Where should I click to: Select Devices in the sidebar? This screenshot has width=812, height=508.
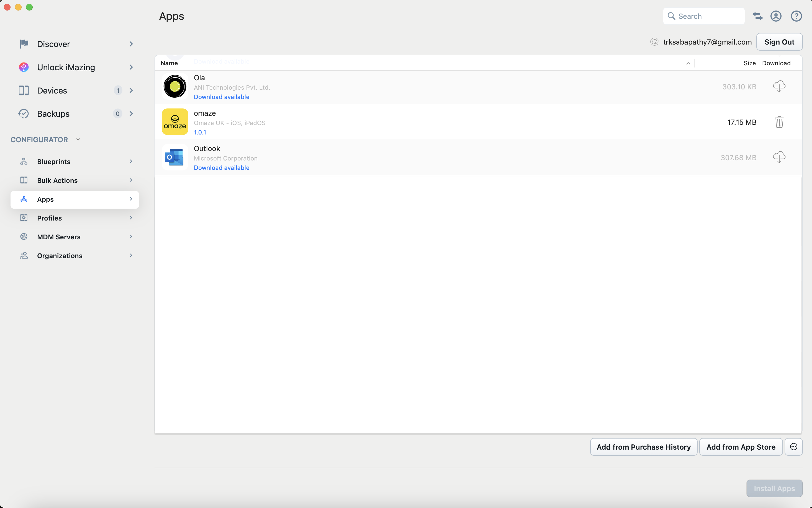75,90
